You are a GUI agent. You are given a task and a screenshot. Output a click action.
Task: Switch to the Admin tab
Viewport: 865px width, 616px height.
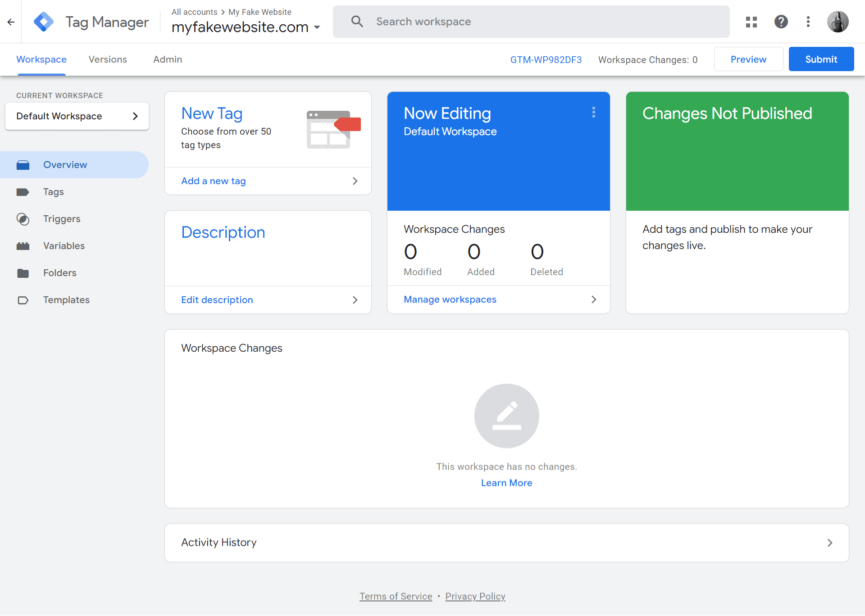(168, 59)
